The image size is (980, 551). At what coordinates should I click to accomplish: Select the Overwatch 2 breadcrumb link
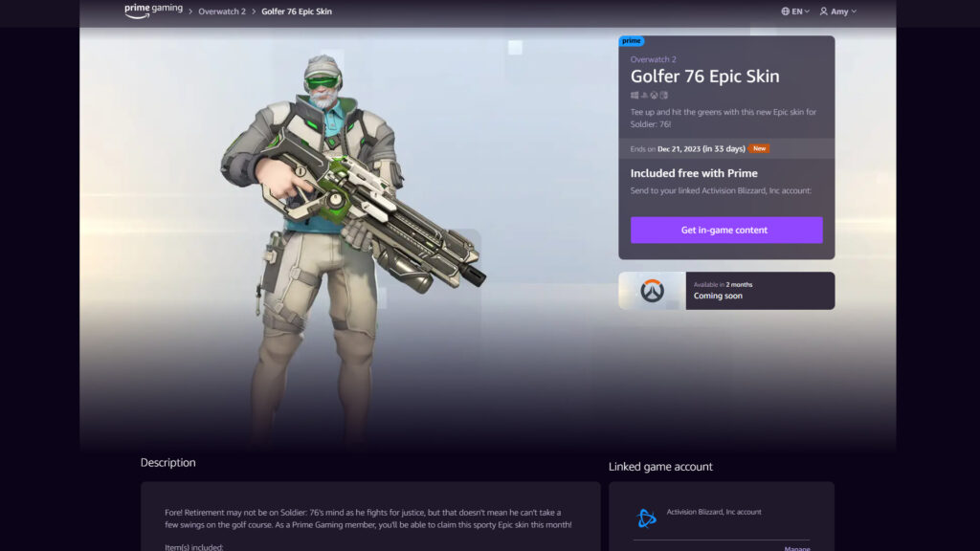221,11
